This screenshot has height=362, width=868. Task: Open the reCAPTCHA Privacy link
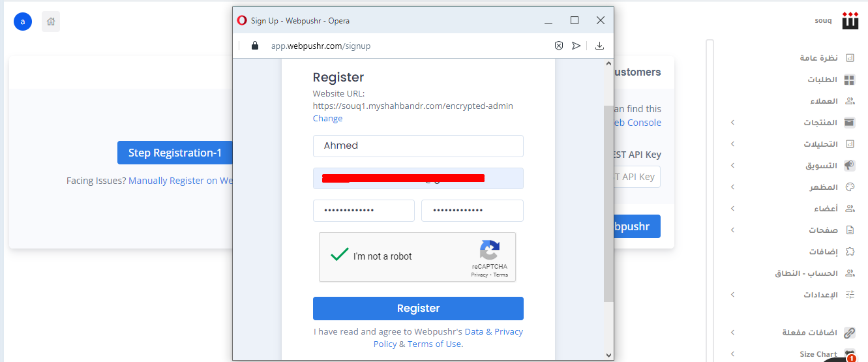click(x=479, y=275)
